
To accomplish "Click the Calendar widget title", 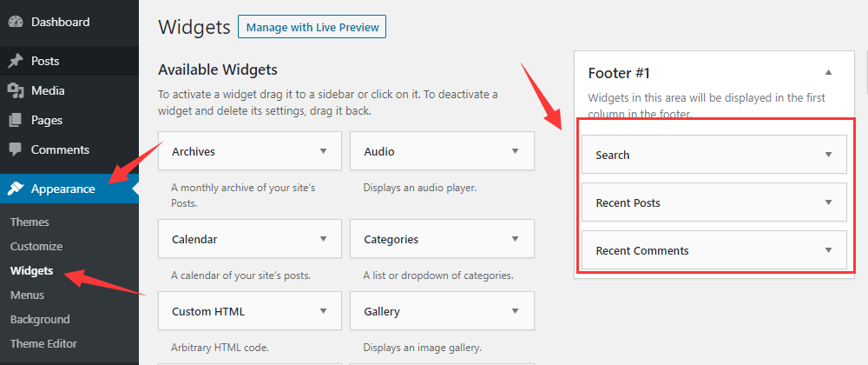I will [194, 239].
